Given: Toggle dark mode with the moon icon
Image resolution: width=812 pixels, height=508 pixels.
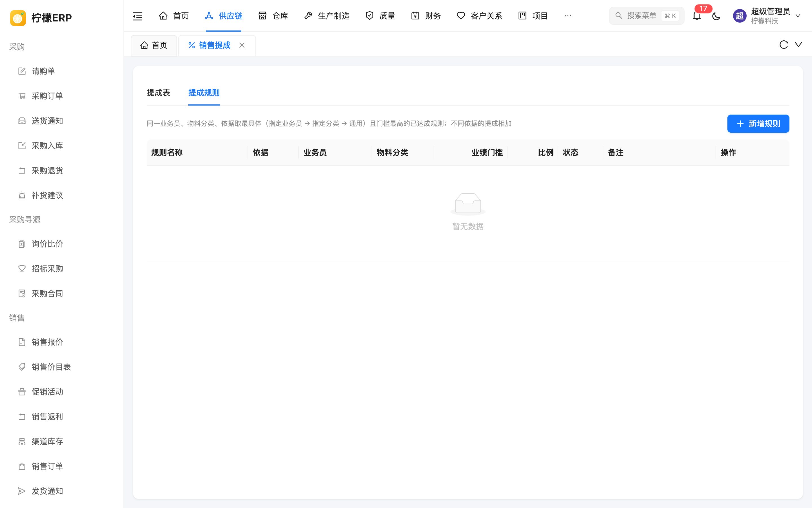Looking at the screenshot, I should [x=716, y=16].
